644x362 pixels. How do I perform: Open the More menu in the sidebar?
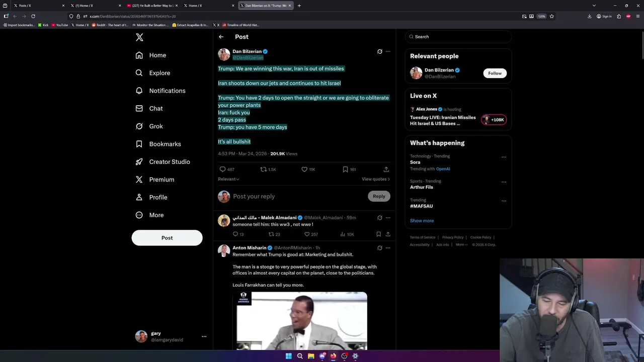149,215
